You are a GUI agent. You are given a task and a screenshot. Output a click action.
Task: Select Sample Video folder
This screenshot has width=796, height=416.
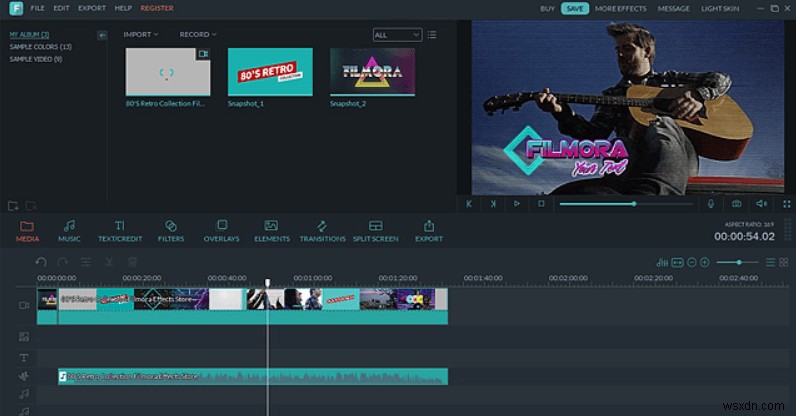(x=36, y=59)
